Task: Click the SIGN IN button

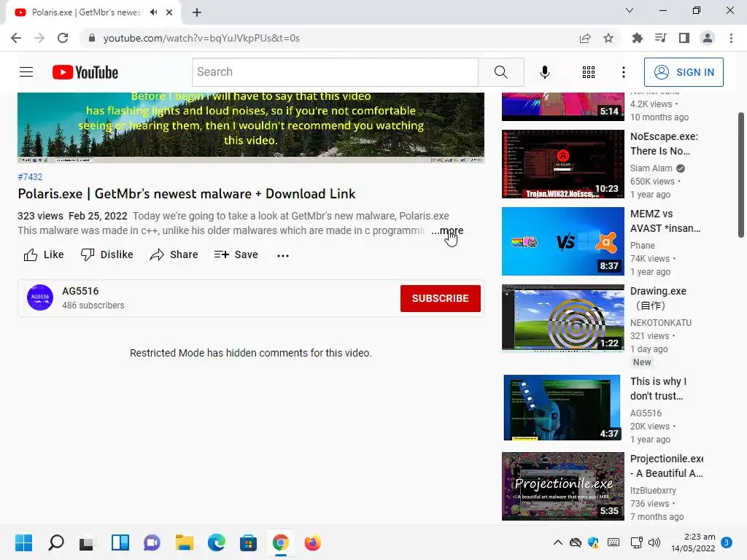Action: point(684,72)
